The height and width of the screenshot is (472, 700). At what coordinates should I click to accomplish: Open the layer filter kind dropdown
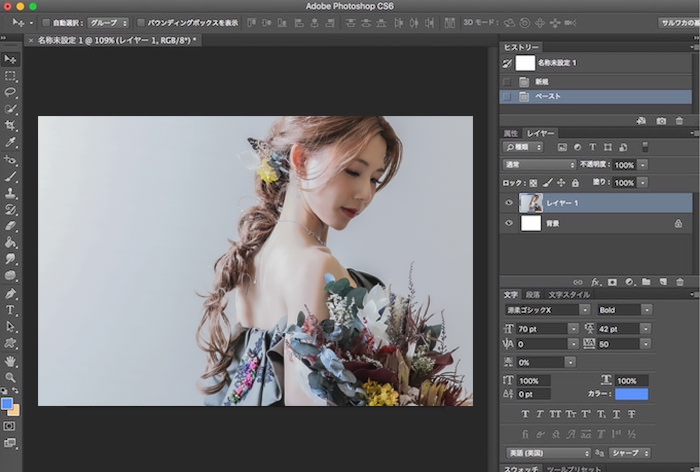coord(523,146)
